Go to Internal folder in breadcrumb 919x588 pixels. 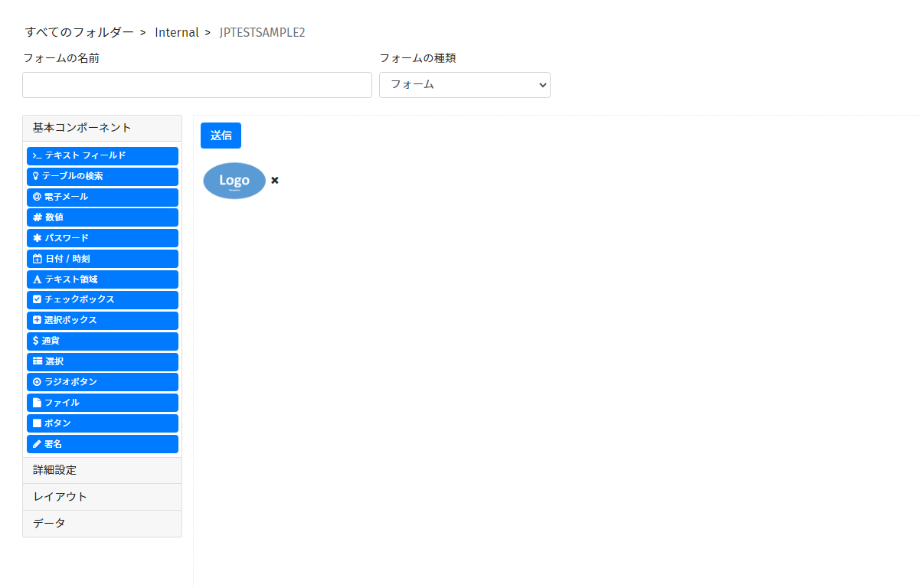click(176, 32)
